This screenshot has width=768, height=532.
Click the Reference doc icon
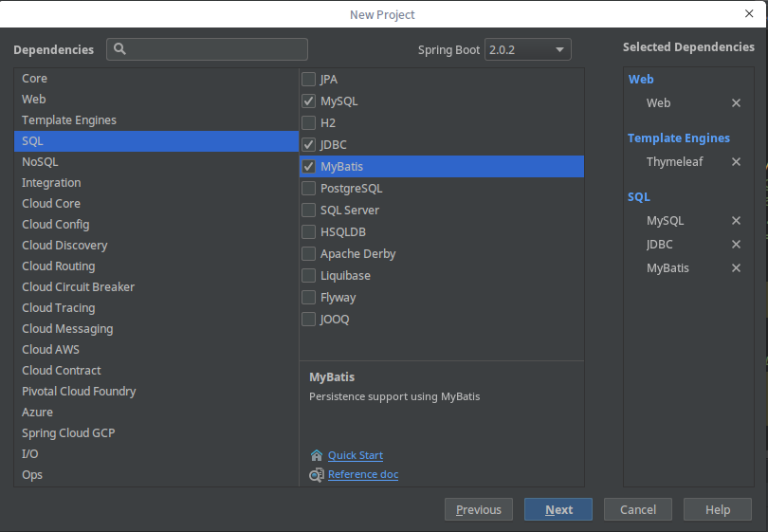pyautogui.click(x=317, y=475)
